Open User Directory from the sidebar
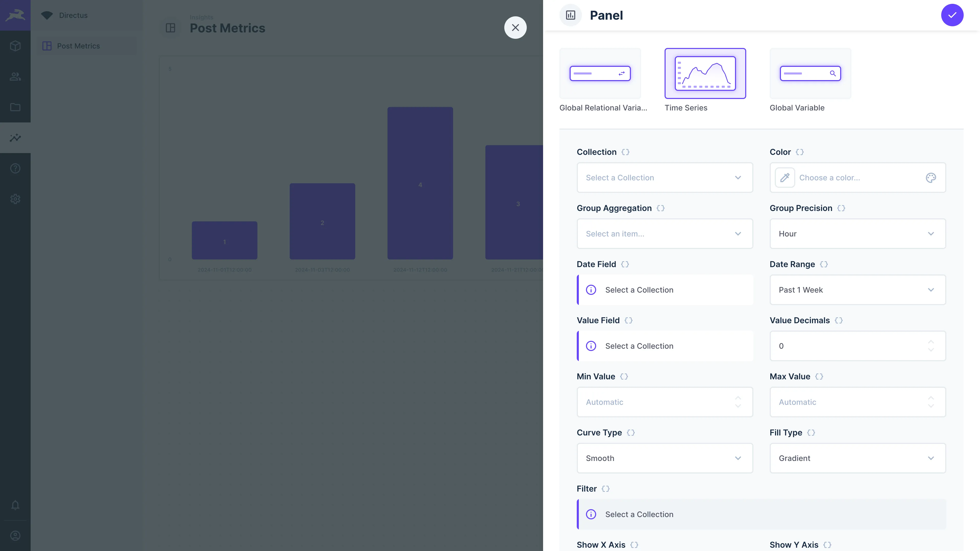This screenshot has height=551, width=980. [15, 77]
